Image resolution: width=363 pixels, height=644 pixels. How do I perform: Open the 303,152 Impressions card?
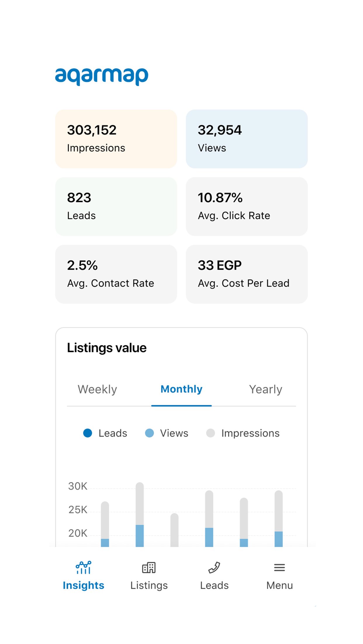(116, 139)
